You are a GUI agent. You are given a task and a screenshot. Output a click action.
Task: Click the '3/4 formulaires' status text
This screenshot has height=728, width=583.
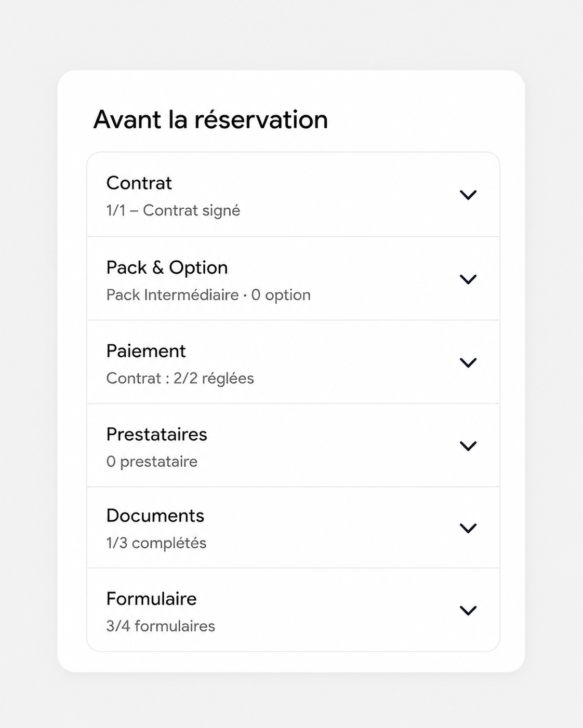[161, 626]
